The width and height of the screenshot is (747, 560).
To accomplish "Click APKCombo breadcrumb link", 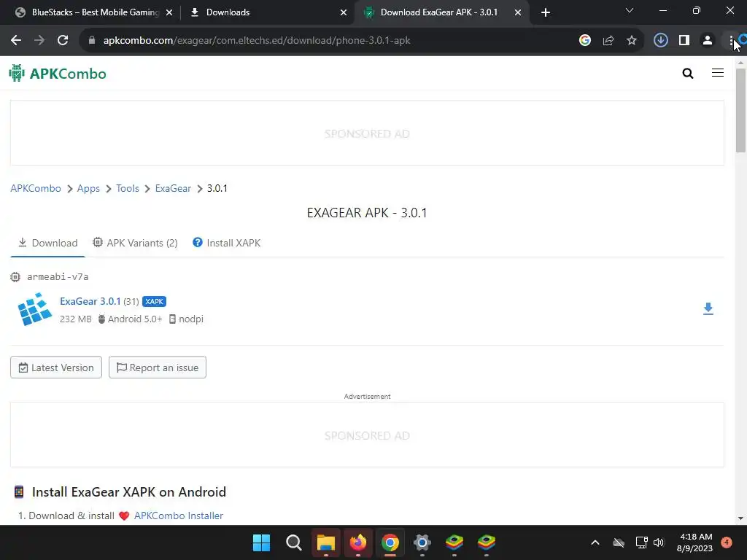I will click(x=36, y=188).
